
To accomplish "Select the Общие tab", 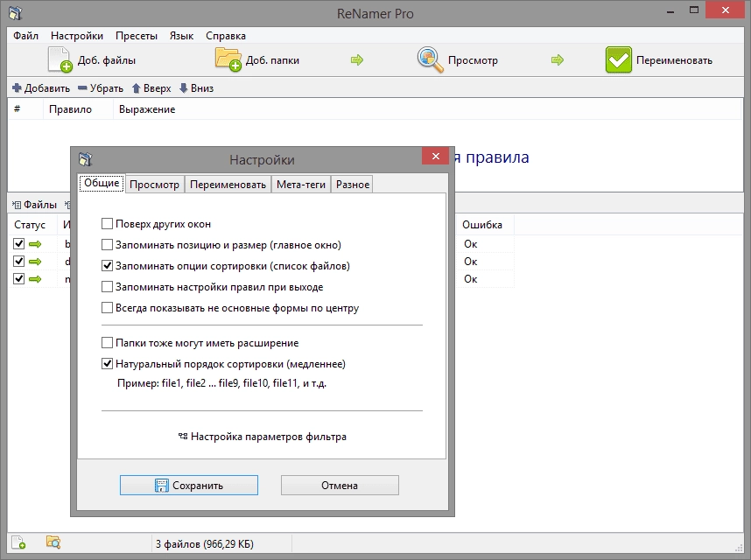I will pyautogui.click(x=102, y=184).
